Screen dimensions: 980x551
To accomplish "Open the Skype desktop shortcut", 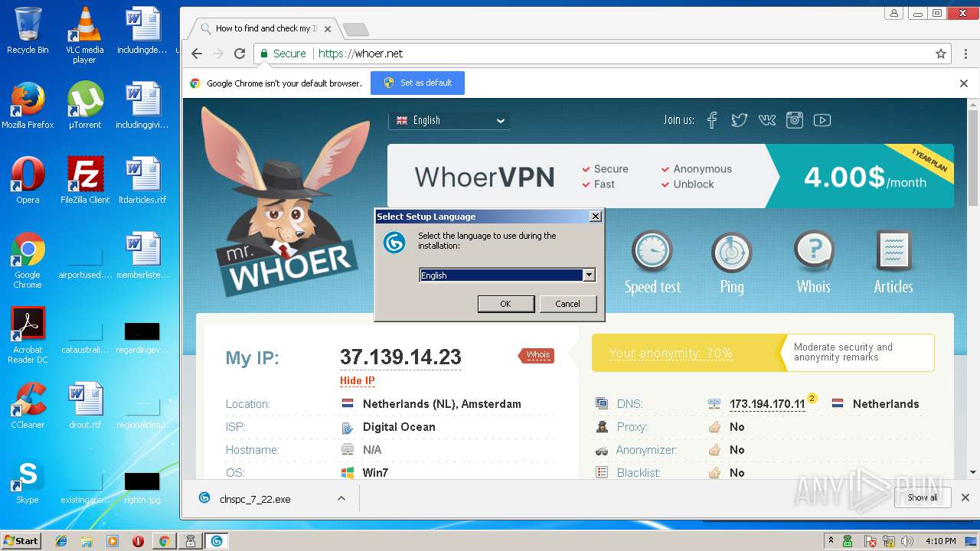I will pos(28,482).
